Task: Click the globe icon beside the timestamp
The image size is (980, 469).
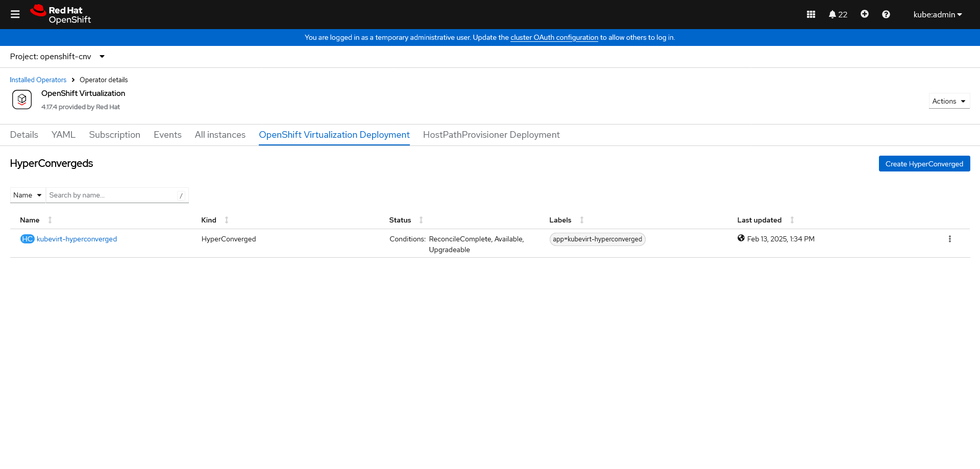Action: pos(742,238)
